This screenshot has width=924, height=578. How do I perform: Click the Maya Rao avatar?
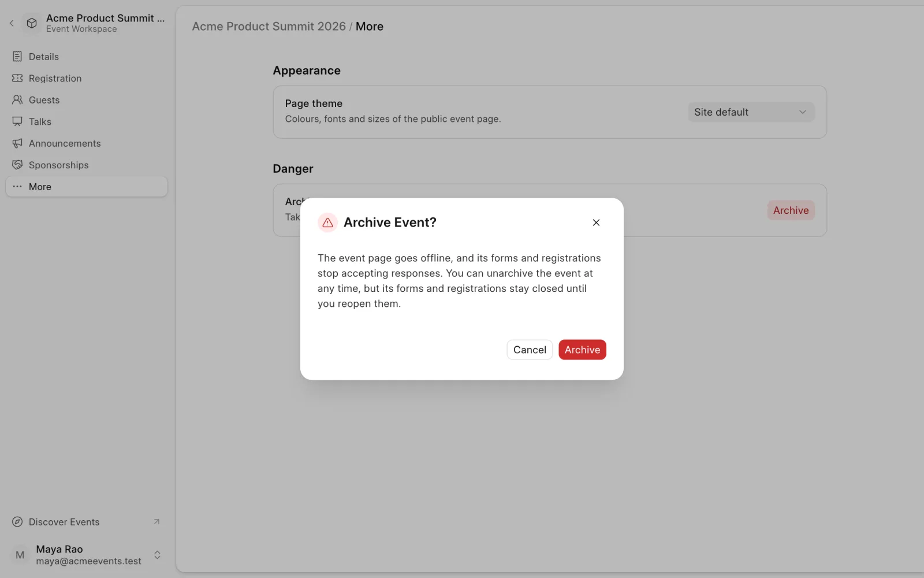(x=20, y=555)
